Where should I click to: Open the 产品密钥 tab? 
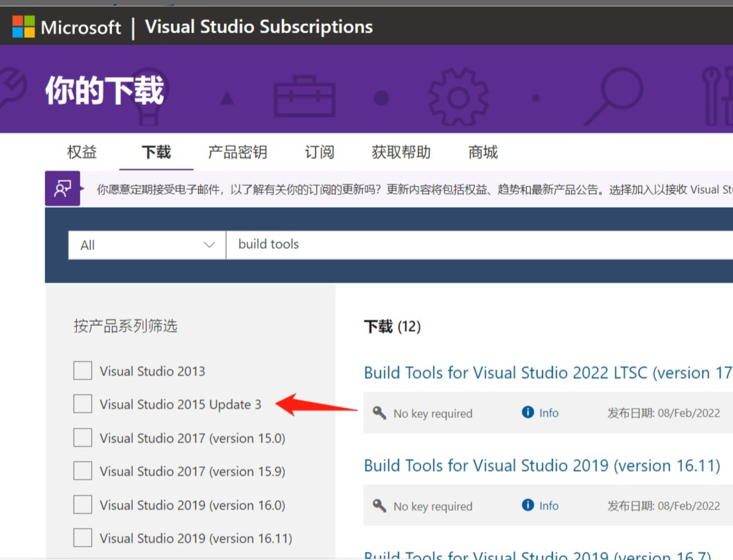click(237, 152)
